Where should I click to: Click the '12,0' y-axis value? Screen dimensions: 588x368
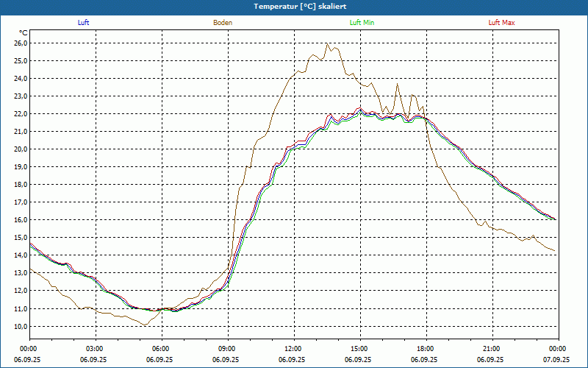[21, 291]
